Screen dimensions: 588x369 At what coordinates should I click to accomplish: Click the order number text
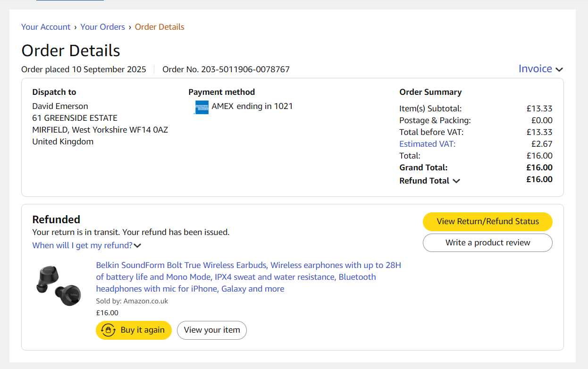[x=226, y=69]
